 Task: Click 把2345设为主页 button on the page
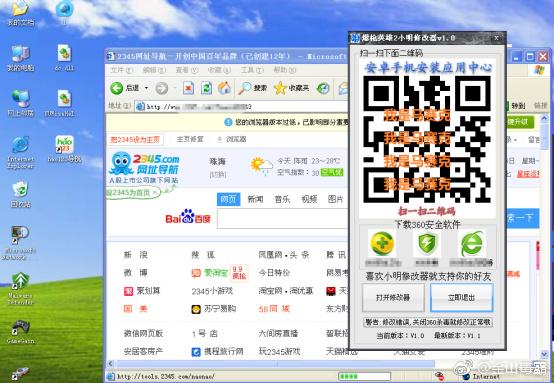tap(135, 139)
